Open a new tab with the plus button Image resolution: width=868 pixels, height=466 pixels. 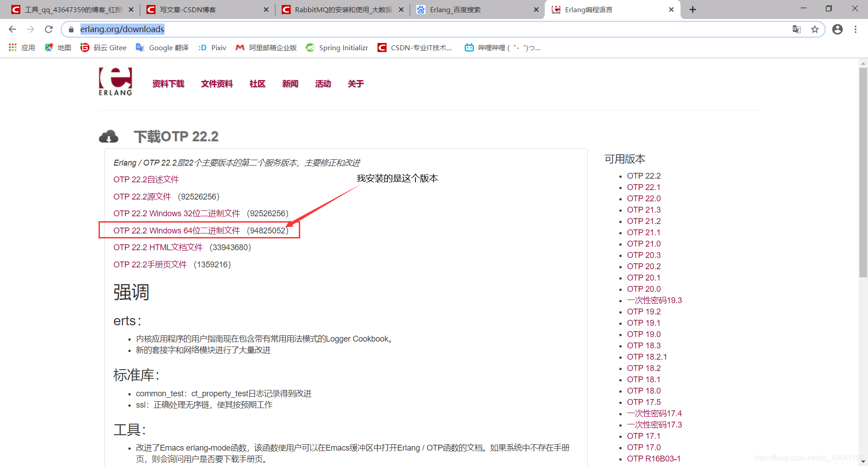[x=693, y=10]
